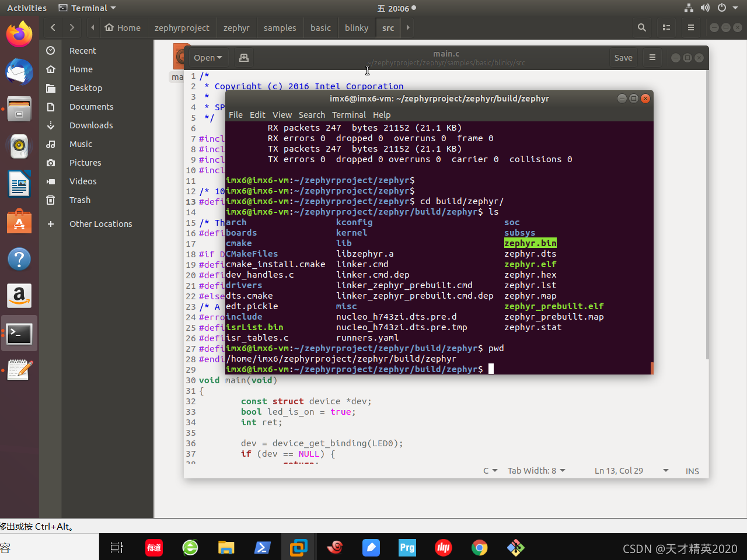Click the INS indicator in gedit status bar

pyautogui.click(x=692, y=471)
